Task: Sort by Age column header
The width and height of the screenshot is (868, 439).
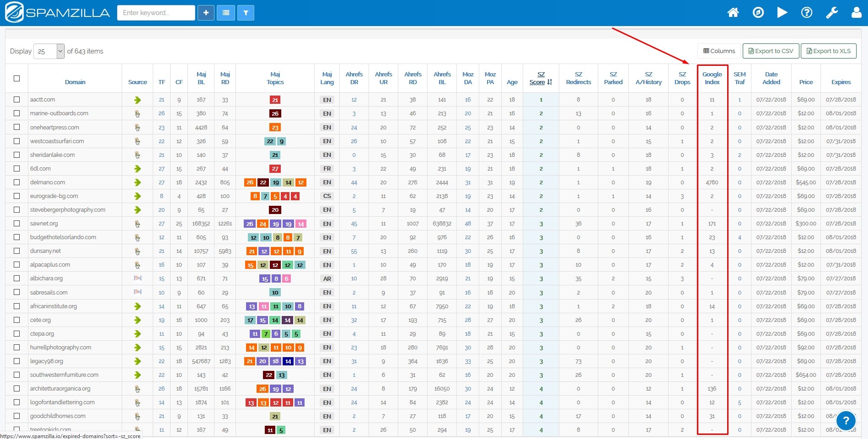Action: [512, 82]
